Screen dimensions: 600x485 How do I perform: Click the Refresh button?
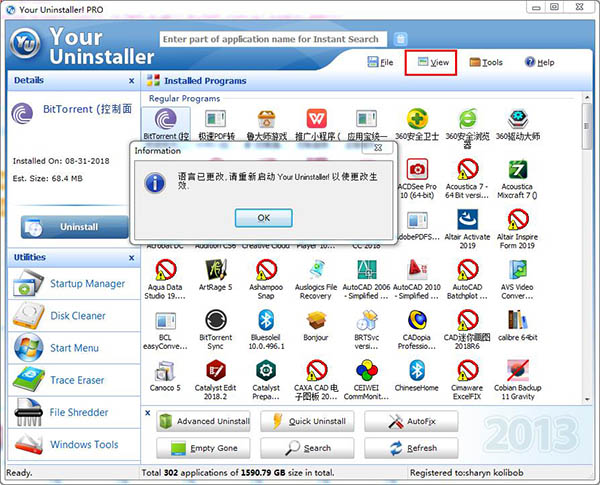411,448
